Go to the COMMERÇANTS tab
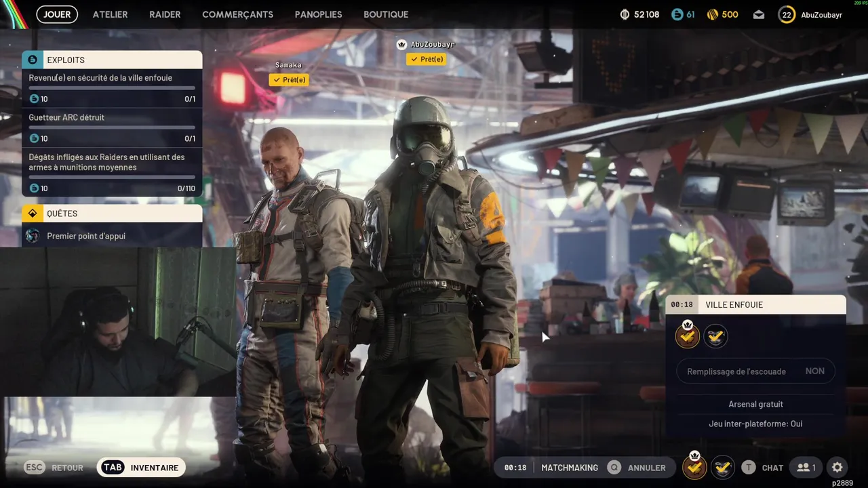The image size is (868, 488). tap(237, 14)
